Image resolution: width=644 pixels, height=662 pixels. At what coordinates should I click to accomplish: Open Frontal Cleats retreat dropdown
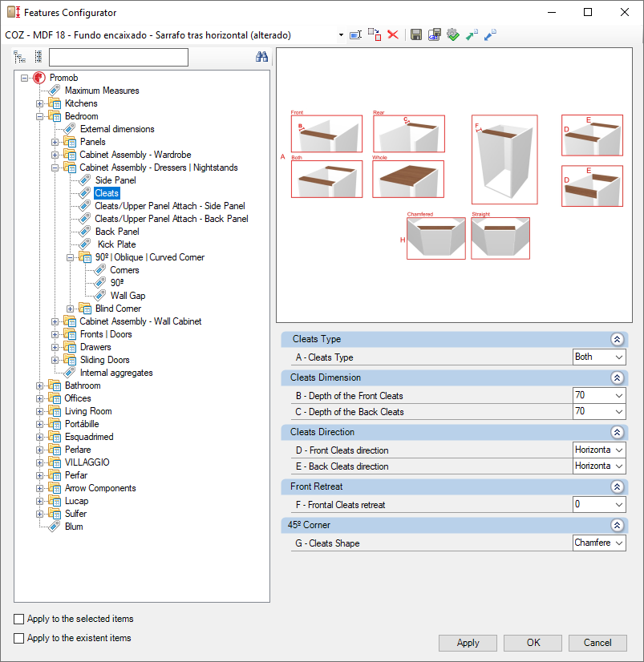(619, 505)
